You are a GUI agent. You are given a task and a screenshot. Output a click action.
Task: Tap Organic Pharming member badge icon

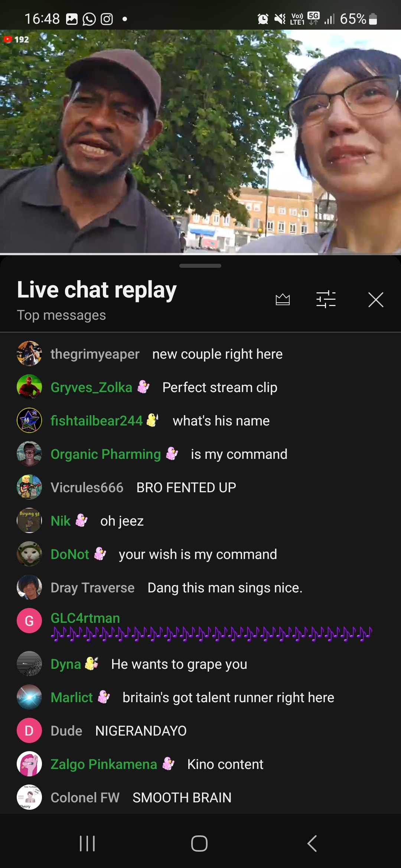pos(172,453)
